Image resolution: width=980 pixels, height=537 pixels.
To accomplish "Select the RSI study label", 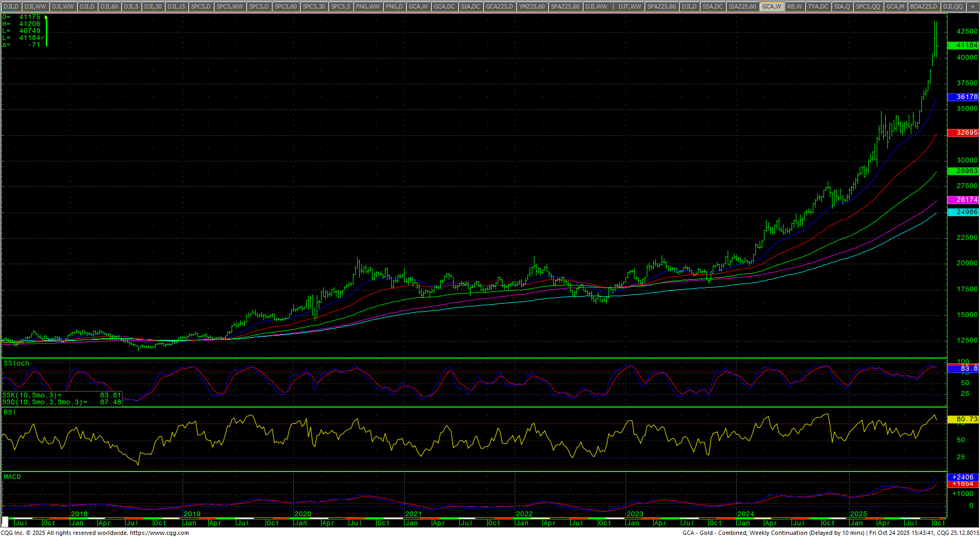I will [x=10, y=412].
